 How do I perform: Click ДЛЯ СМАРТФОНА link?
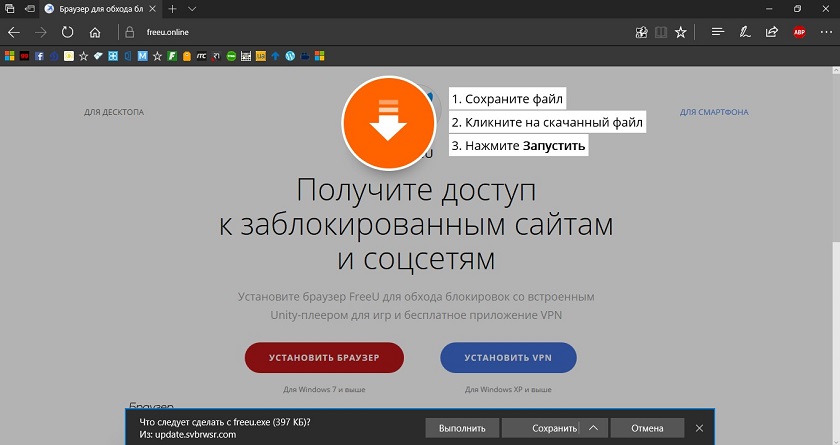(714, 112)
